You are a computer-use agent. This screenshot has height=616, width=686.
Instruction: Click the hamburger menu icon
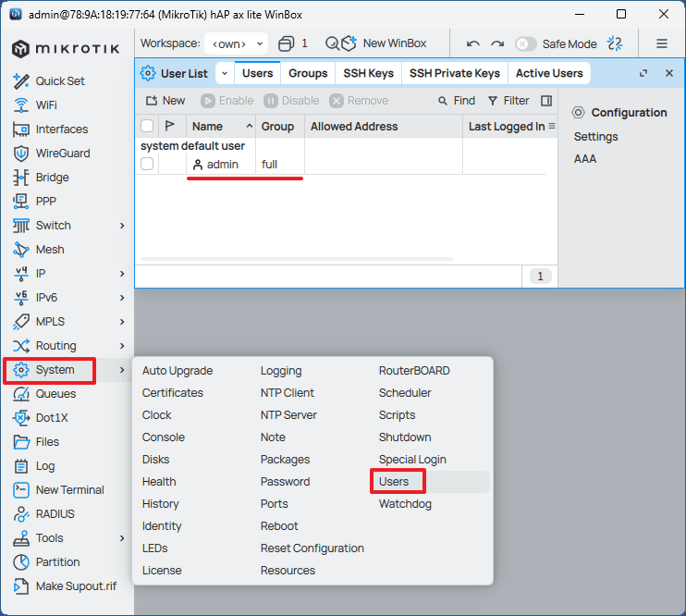(x=662, y=43)
